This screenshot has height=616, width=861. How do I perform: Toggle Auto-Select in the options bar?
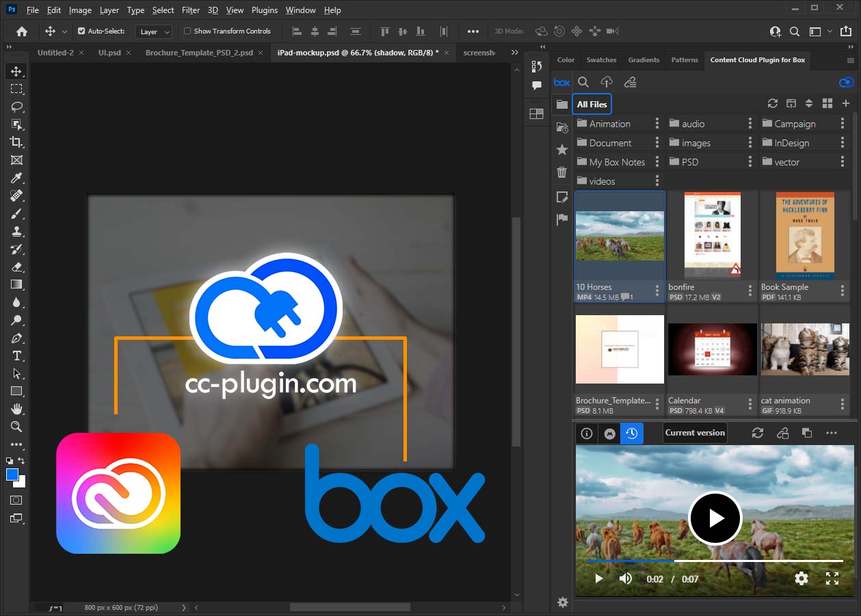pyautogui.click(x=83, y=31)
